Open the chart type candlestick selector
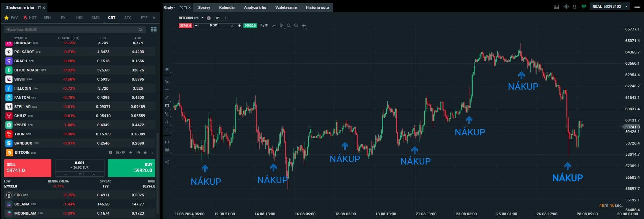 tap(281, 26)
